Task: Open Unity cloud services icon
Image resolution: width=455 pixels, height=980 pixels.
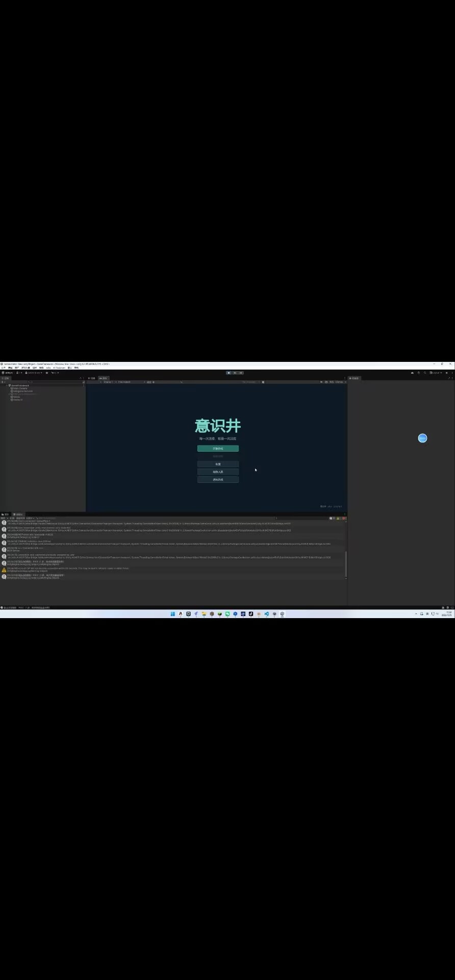Action: pos(412,373)
